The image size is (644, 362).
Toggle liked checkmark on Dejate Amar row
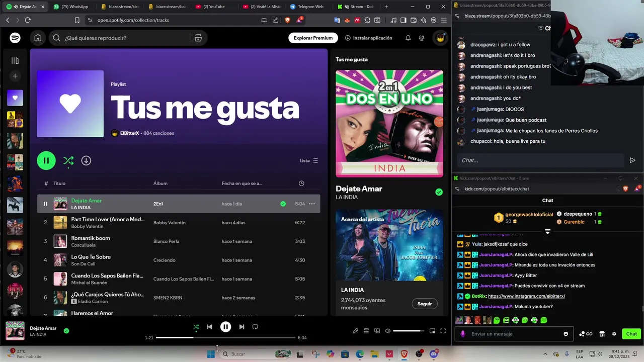click(x=283, y=204)
